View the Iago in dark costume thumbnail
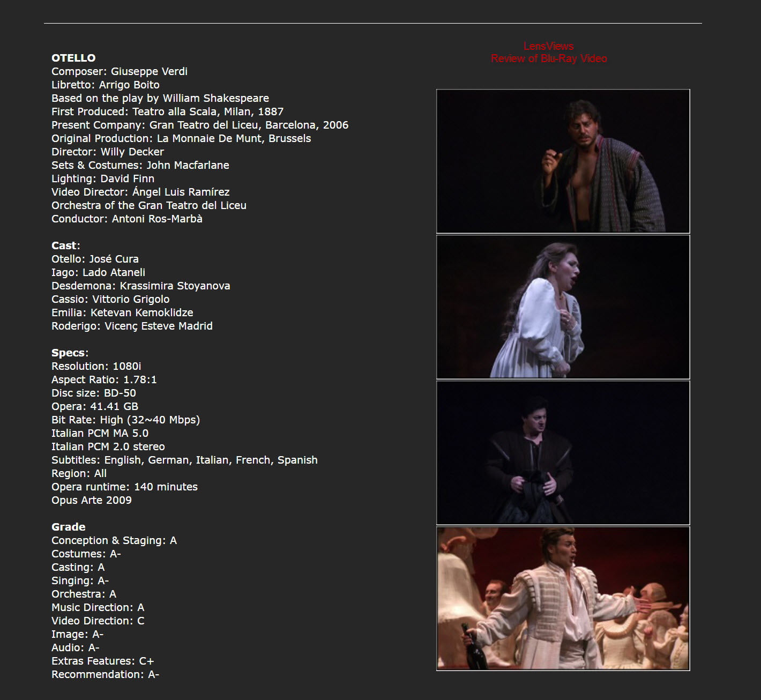This screenshot has height=700, width=761. [x=563, y=452]
